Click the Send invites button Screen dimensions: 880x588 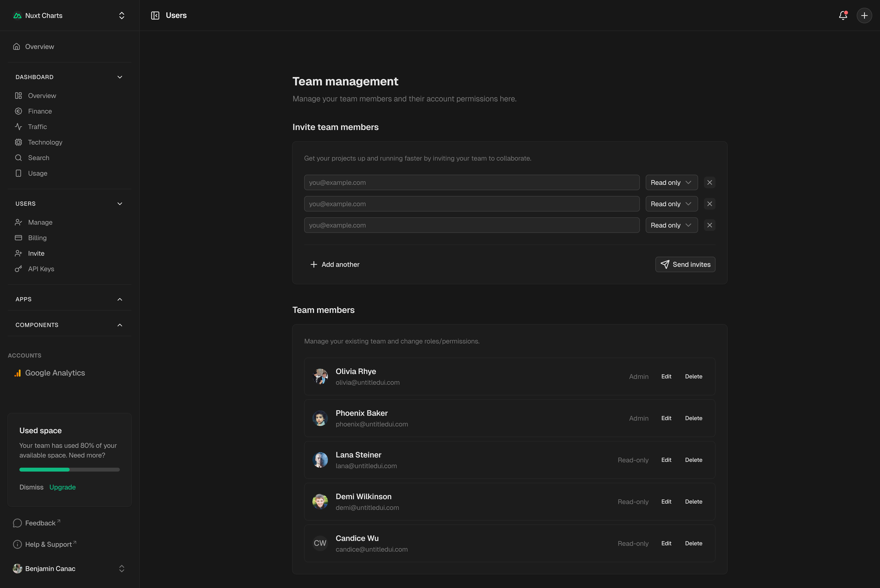[x=685, y=264]
